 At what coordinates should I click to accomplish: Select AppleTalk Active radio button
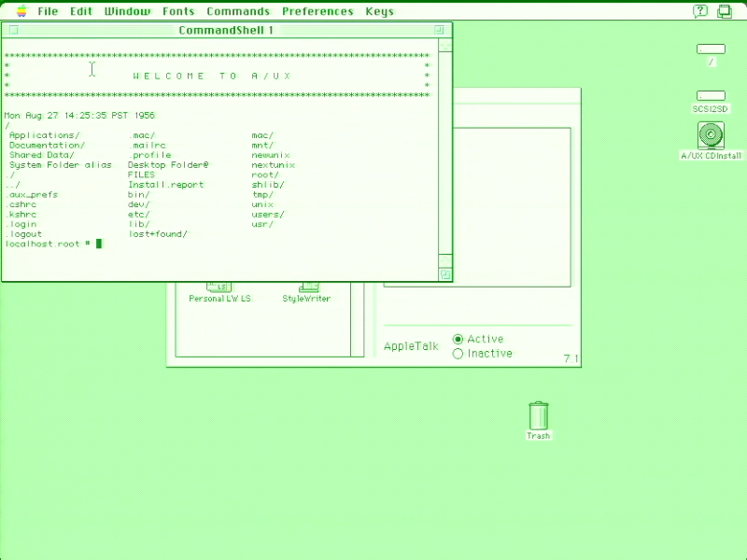[x=458, y=339]
